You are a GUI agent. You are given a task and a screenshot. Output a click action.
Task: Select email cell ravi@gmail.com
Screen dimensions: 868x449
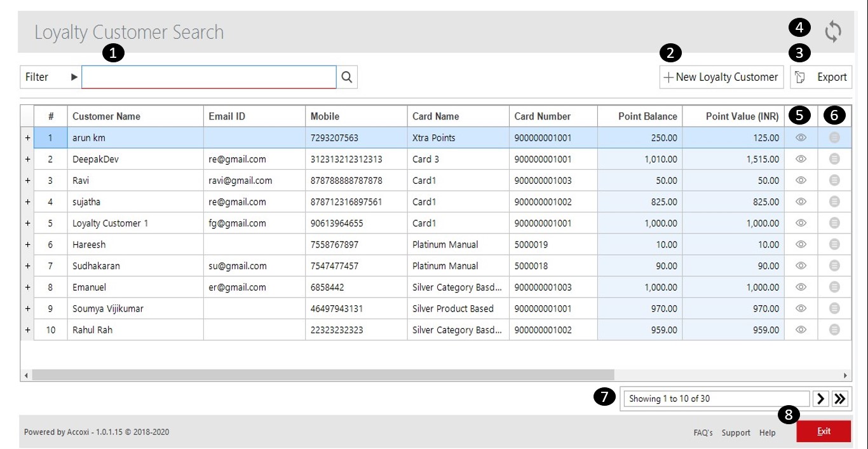pyautogui.click(x=254, y=181)
